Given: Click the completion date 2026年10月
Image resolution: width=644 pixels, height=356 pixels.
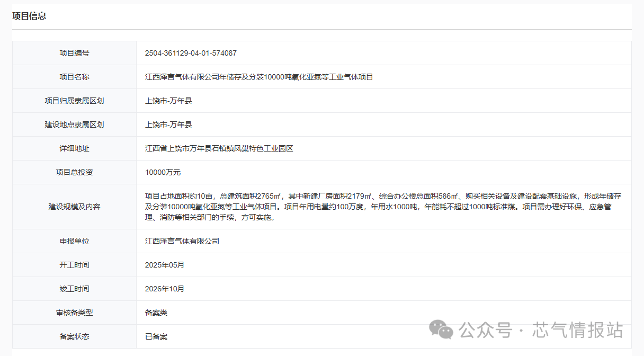Looking at the screenshot, I should coord(165,289).
